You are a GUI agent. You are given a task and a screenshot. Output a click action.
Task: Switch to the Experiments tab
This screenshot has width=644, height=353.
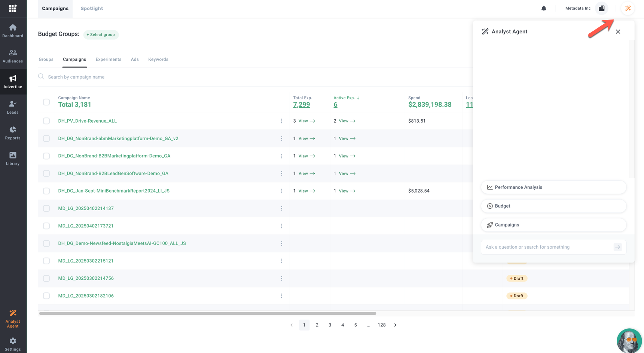coord(108,59)
